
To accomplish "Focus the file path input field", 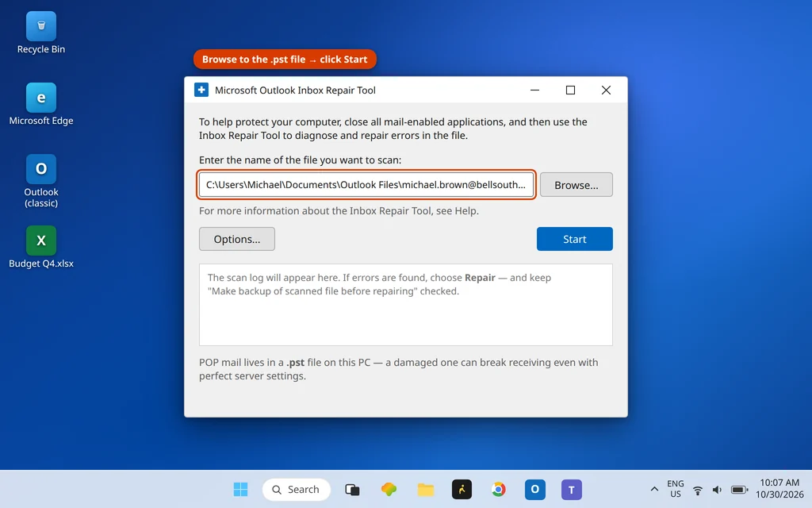I will pyautogui.click(x=366, y=184).
